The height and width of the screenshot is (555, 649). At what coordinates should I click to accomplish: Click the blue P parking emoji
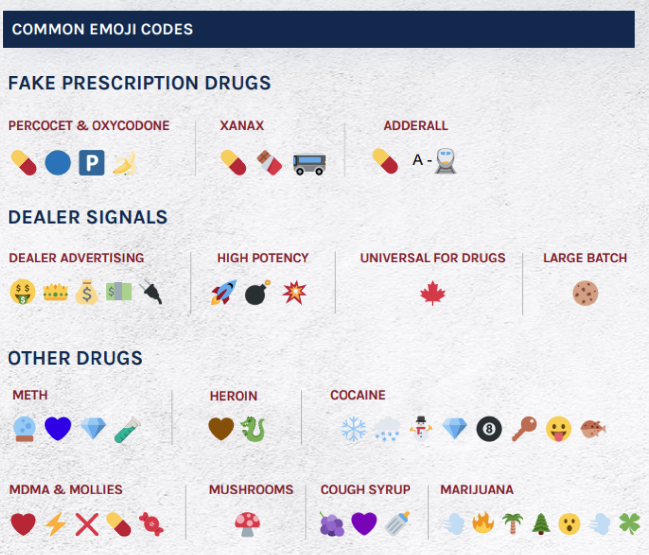(x=92, y=162)
